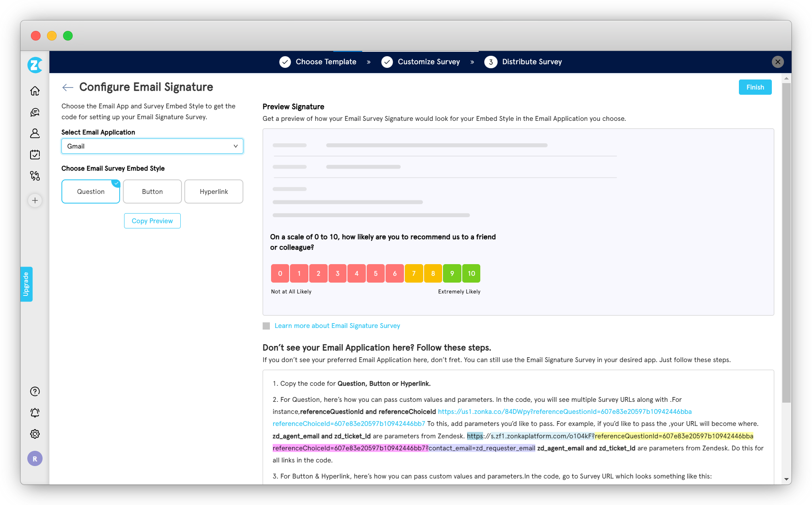Open the Learn more about Email Signature Survey link

337,326
